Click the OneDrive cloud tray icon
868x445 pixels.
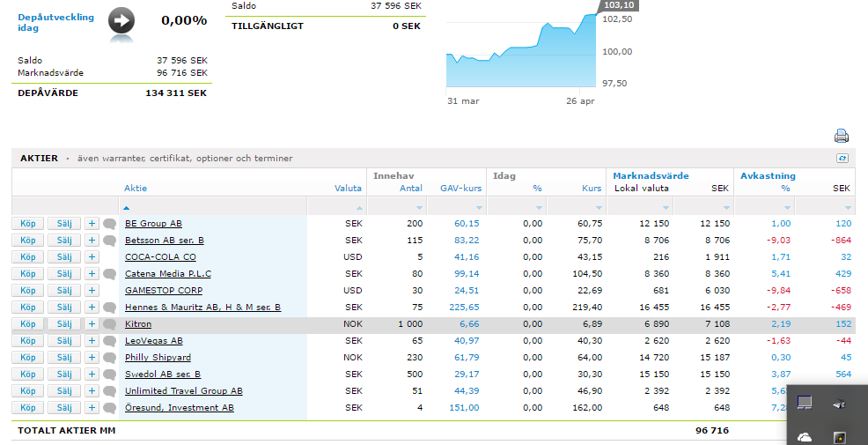805,437
